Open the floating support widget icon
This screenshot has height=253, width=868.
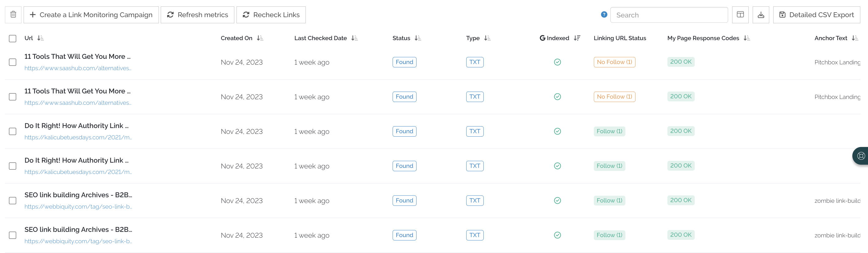click(861, 156)
